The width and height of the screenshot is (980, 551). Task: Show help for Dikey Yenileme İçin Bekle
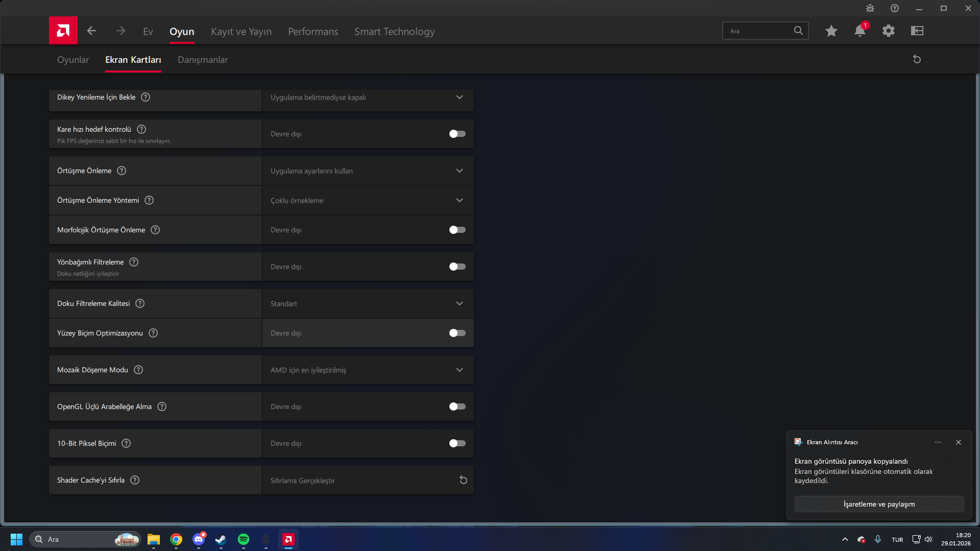click(x=146, y=97)
